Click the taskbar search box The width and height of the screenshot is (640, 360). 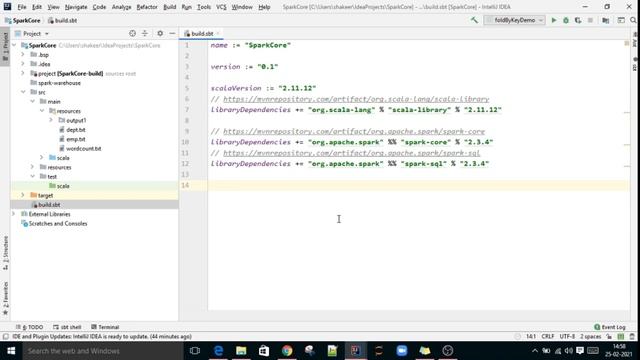click(x=103, y=351)
